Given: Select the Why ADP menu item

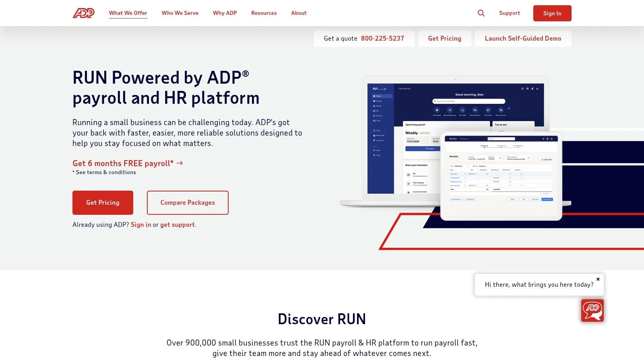Looking at the screenshot, I should pyautogui.click(x=224, y=13).
